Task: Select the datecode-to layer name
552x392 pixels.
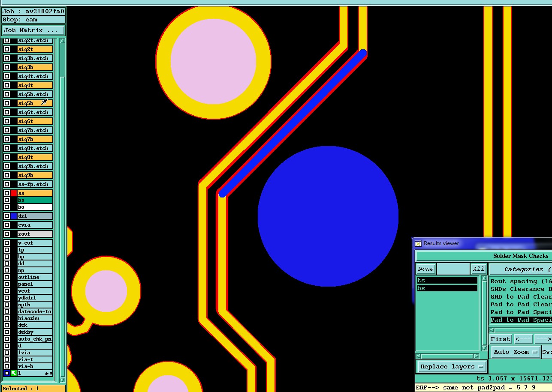Action: pos(35,311)
